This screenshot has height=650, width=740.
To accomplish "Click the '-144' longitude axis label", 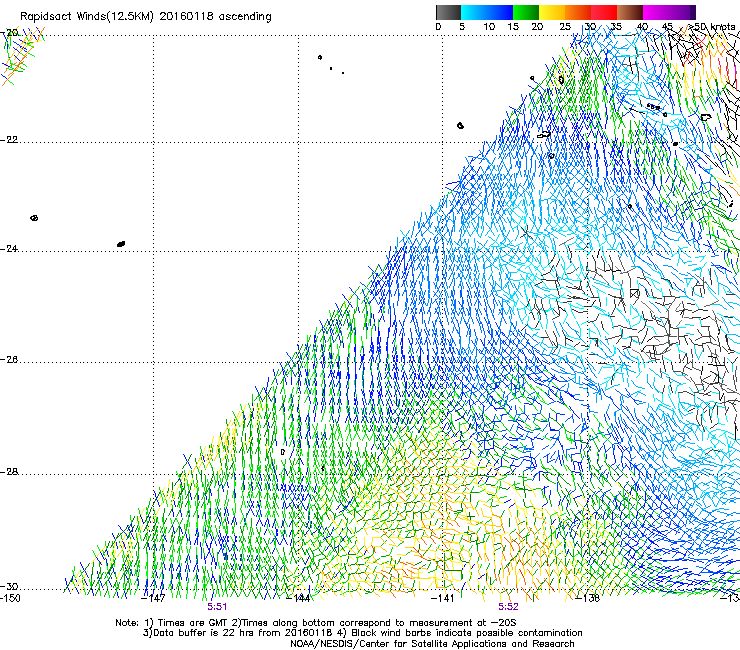I will tap(299, 599).
